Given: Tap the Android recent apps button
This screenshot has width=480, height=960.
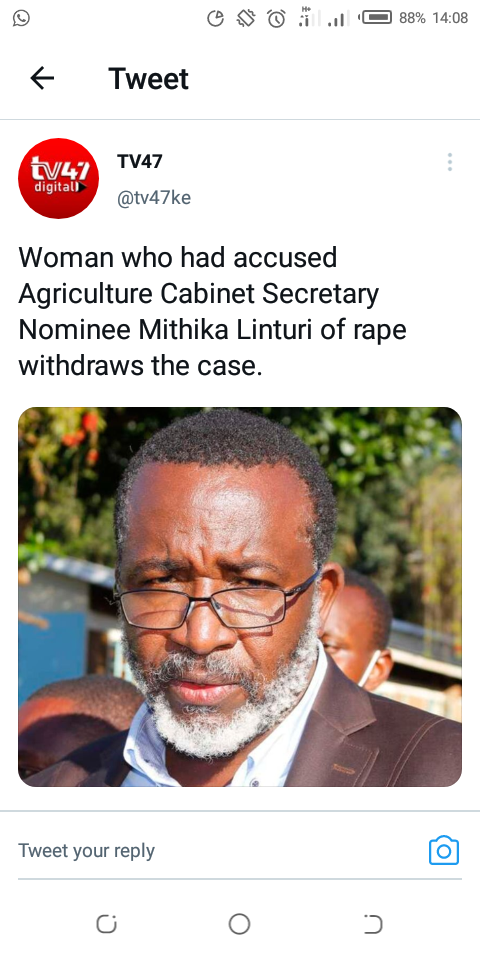Looking at the screenshot, I should [x=107, y=924].
